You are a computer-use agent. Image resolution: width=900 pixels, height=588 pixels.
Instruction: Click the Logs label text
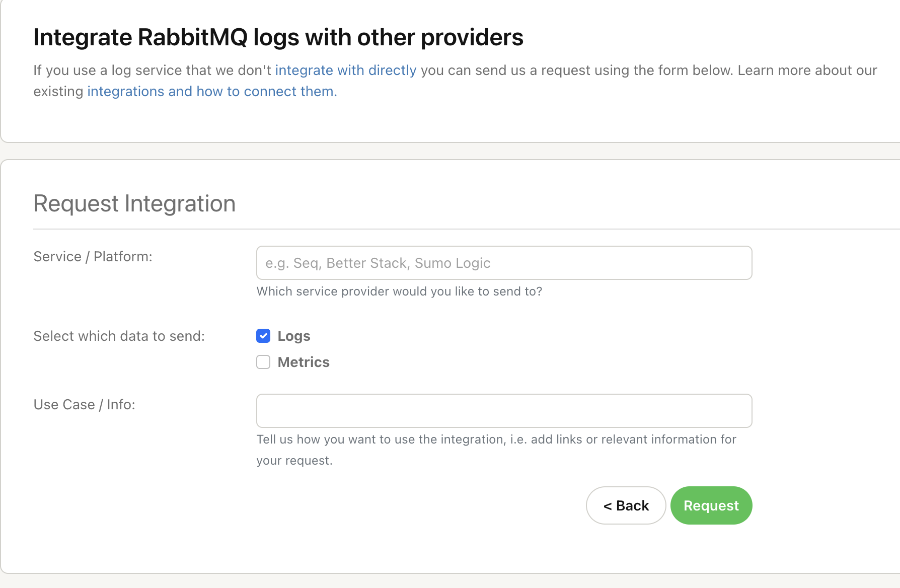(294, 336)
